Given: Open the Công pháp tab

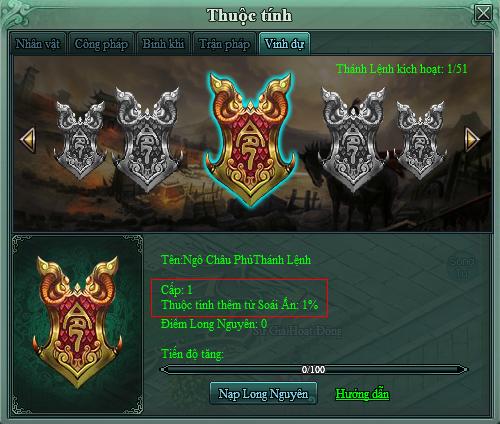Looking at the screenshot, I should [x=101, y=44].
